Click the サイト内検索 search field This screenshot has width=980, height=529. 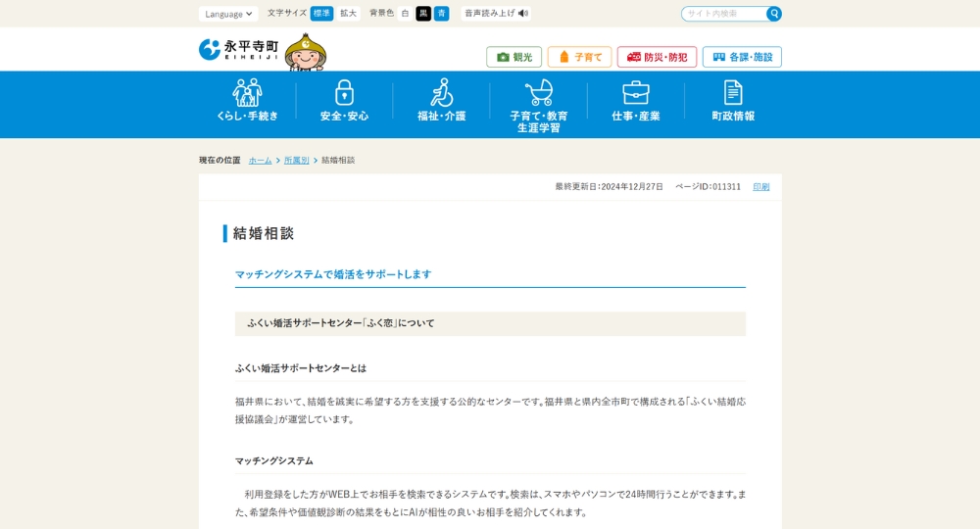coord(724,14)
